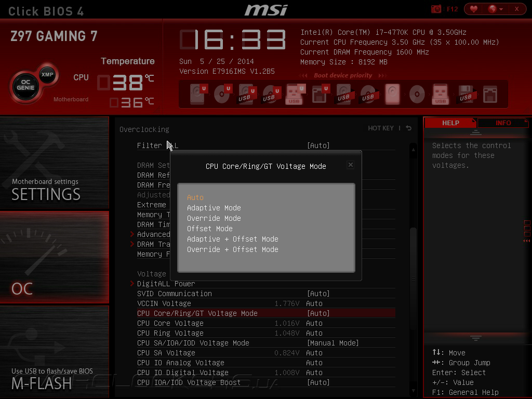
Task: Expand the DRAM Training submenu arrow
Action: point(132,244)
